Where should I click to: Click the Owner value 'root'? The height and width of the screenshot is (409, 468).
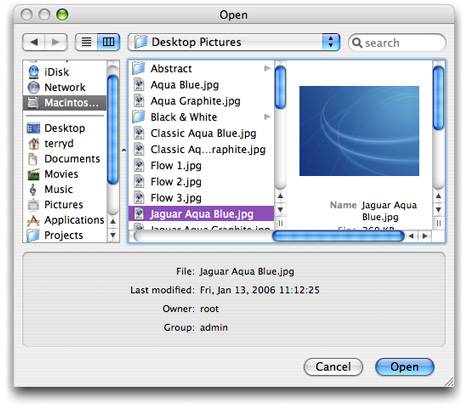click(x=209, y=309)
